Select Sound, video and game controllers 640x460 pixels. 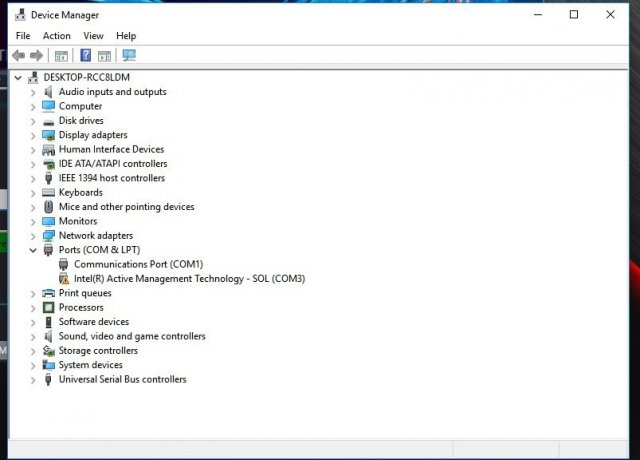point(131,337)
